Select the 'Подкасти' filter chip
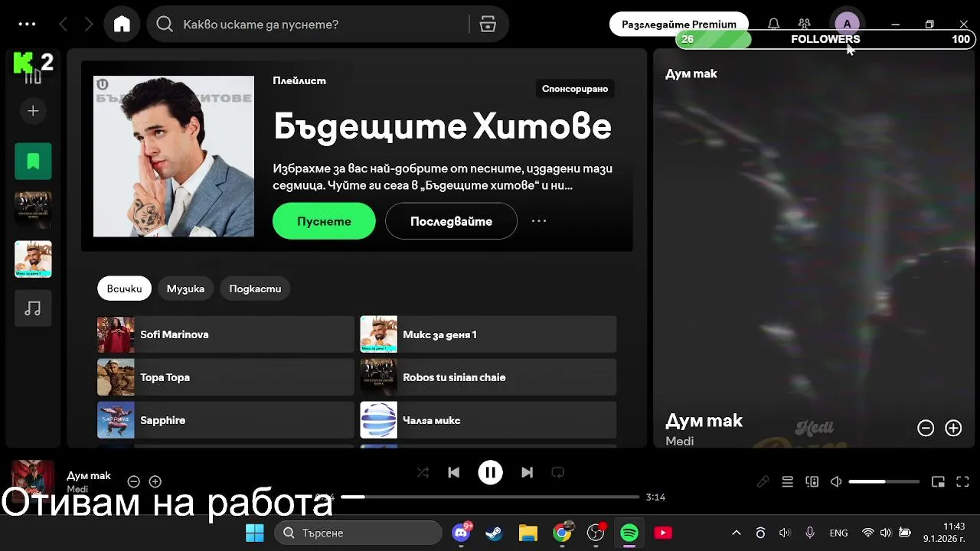Viewport: 980px width, 551px height. tap(255, 289)
